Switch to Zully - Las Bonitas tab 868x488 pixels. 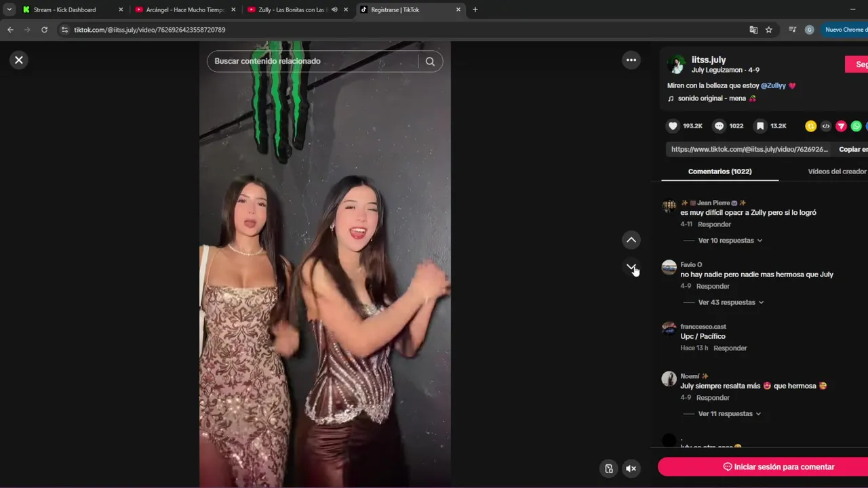[290, 9]
